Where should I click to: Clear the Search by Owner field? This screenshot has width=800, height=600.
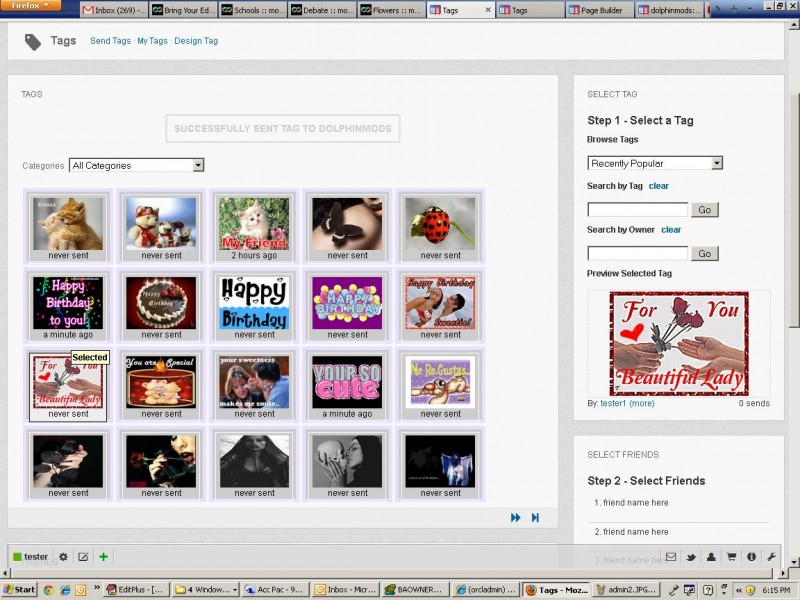[671, 230]
